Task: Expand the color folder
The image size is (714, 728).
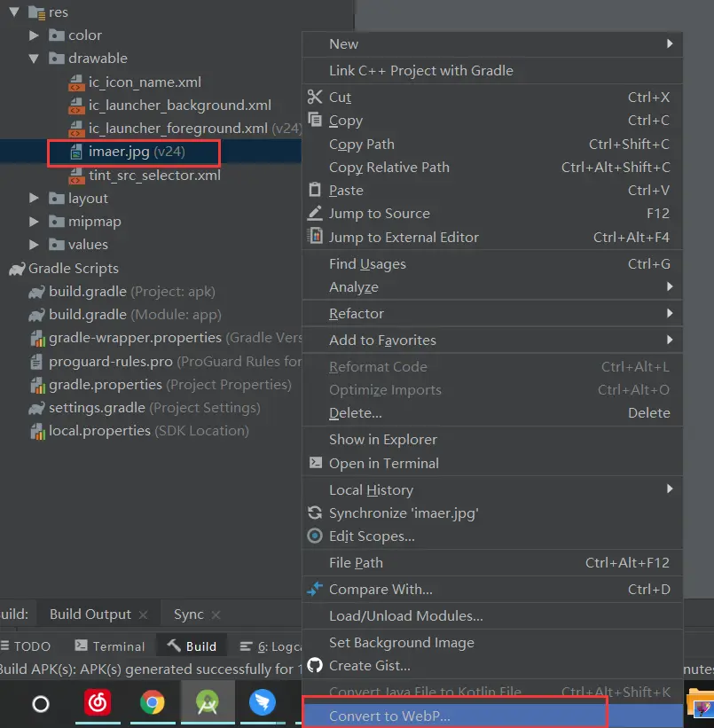Action: point(34,35)
